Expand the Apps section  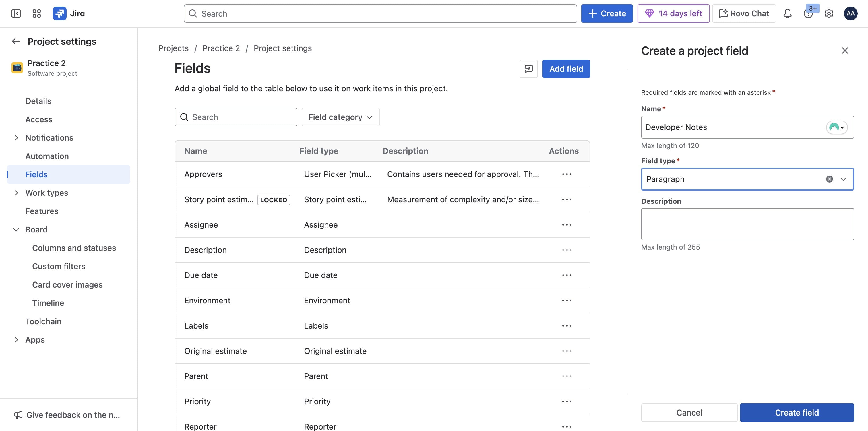[x=16, y=340]
